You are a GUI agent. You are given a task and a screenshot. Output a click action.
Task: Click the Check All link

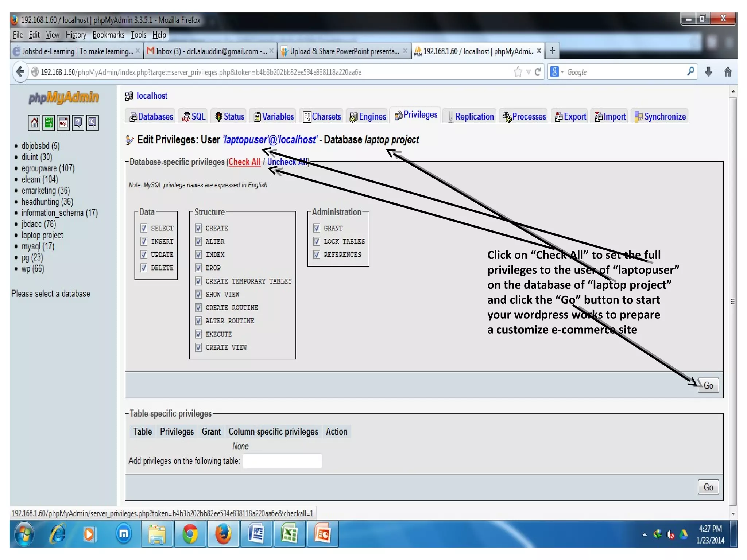click(x=244, y=162)
